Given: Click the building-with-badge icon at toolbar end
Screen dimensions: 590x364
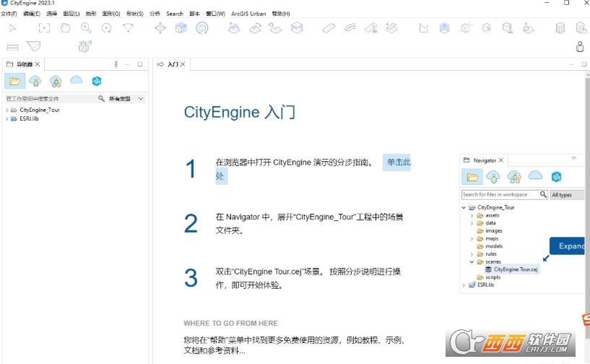Looking at the screenshot, I should 581,28.
